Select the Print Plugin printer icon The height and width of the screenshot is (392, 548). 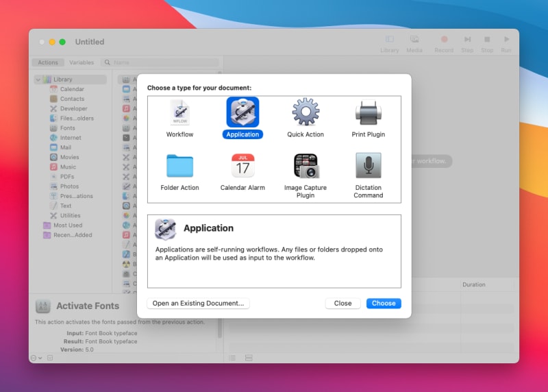click(368, 112)
